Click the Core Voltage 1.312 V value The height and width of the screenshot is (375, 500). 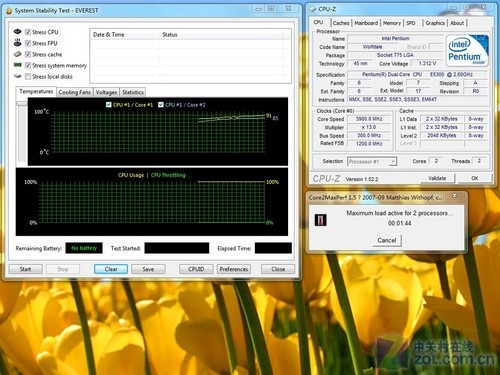(x=427, y=63)
